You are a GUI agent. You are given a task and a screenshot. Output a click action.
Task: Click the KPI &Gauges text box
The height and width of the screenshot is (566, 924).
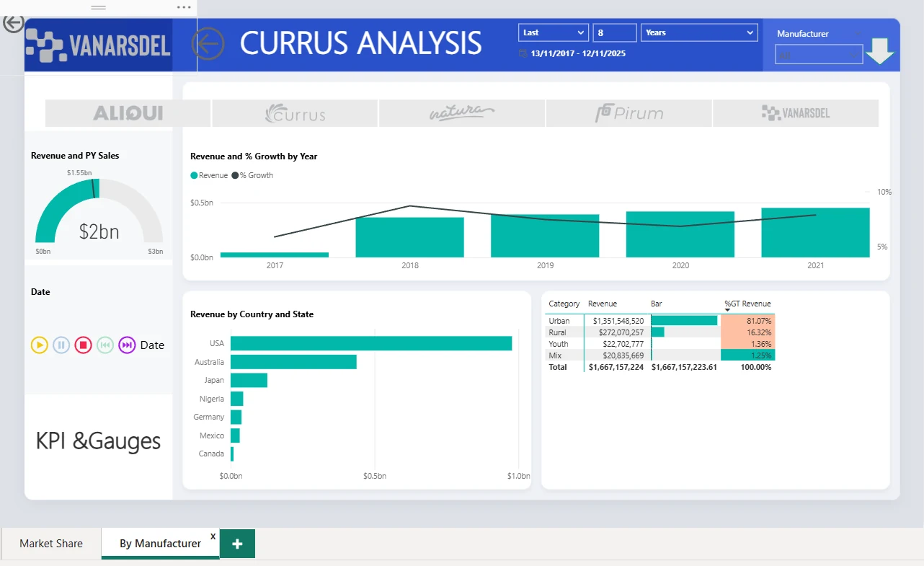point(99,441)
